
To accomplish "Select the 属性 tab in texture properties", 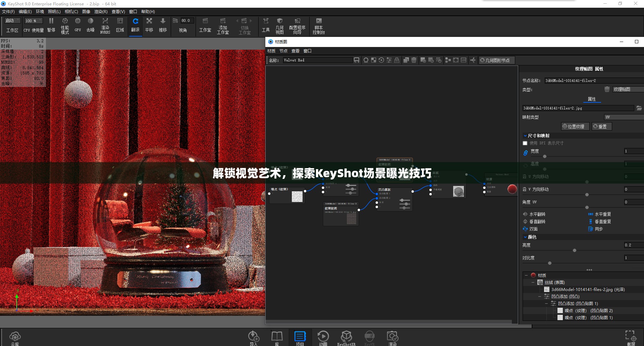I will (592, 99).
